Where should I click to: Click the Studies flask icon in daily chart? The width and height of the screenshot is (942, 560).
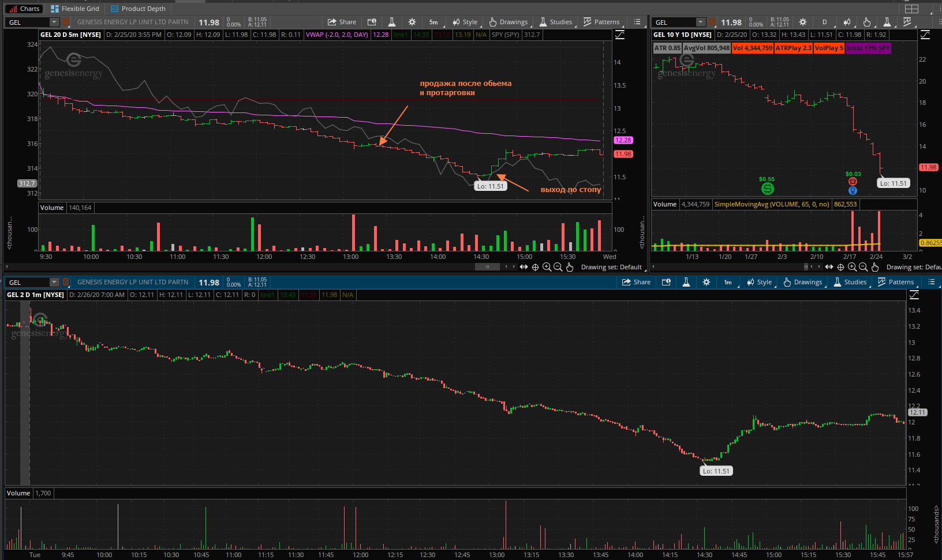click(887, 22)
